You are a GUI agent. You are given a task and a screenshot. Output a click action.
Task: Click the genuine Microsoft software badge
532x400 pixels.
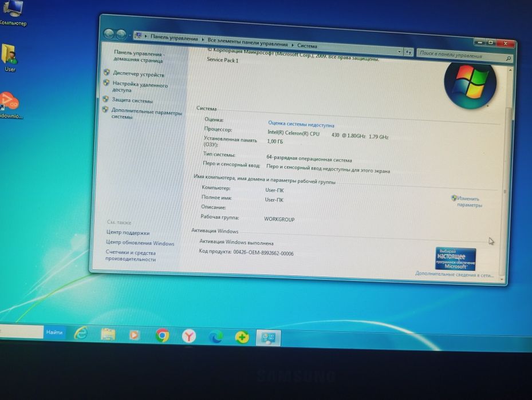coord(455,259)
